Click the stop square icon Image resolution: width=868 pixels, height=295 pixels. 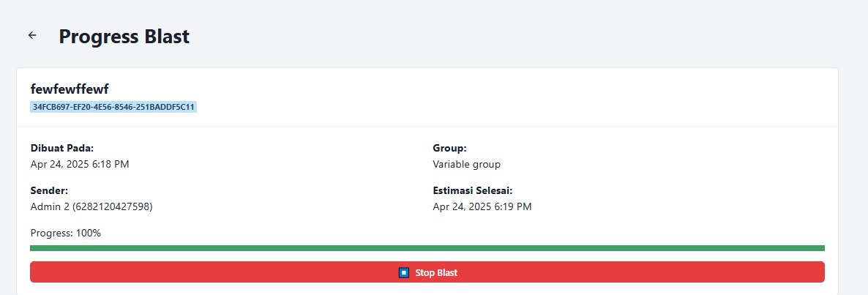click(x=404, y=272)
